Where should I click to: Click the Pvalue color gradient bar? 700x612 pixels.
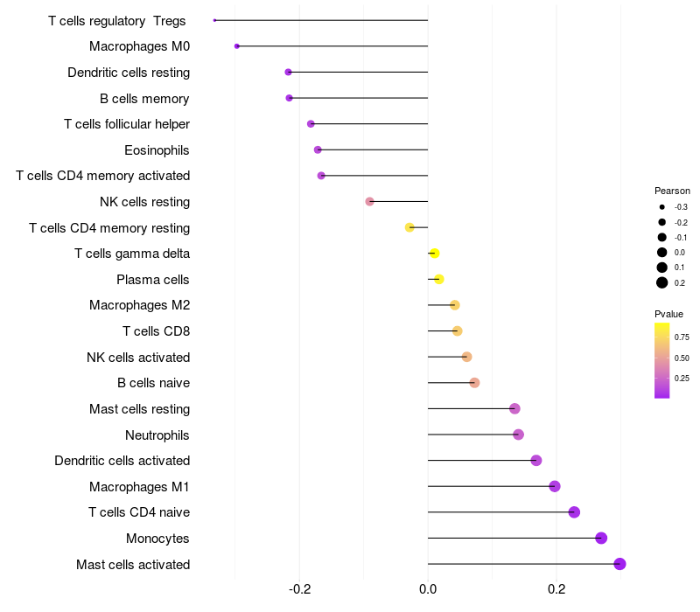662,360
